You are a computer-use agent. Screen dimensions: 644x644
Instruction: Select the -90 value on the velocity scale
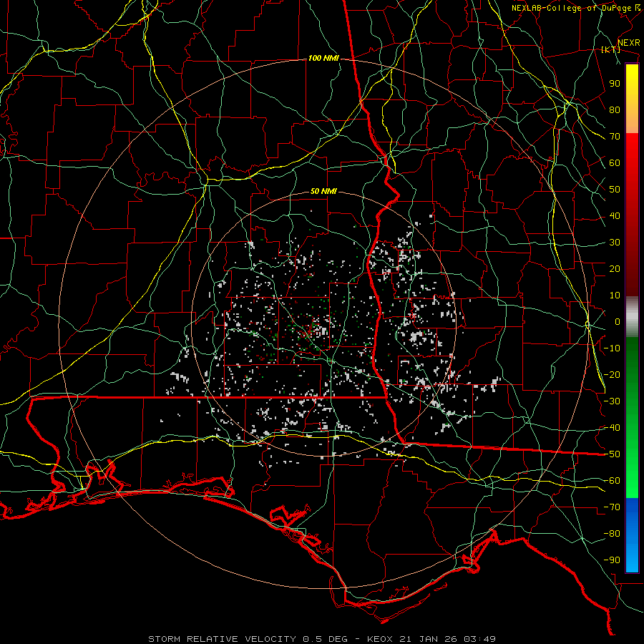point(612,560)
